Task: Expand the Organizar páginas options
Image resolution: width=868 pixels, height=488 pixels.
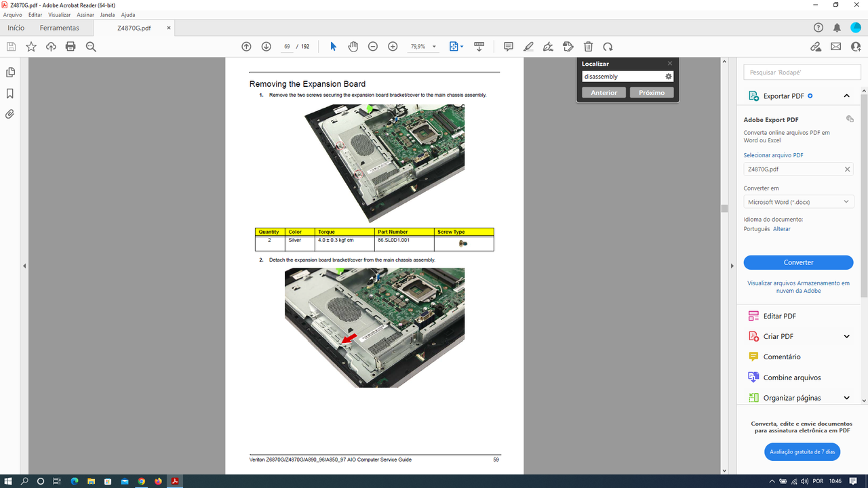Action: point(847,398)
